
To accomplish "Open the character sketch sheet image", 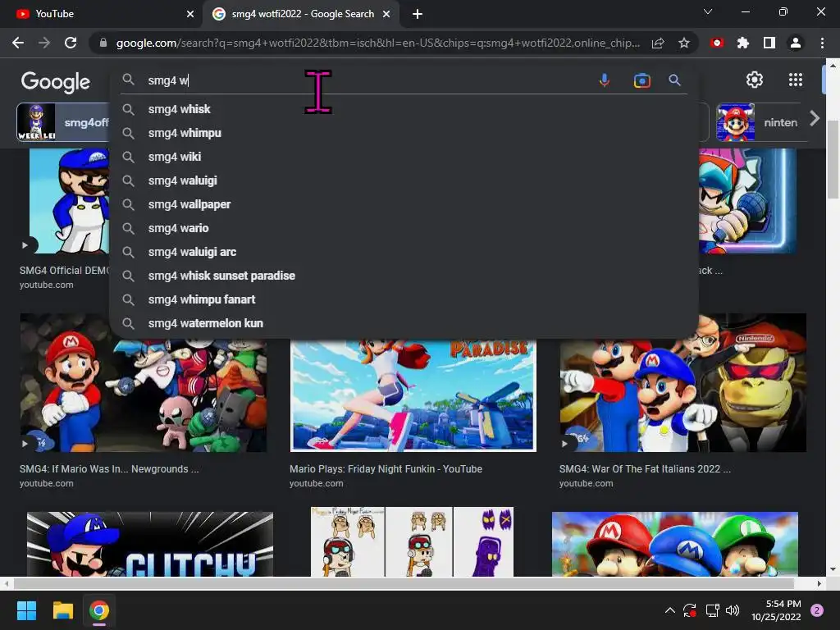I will pyautogui.click(x=412, y=541).
